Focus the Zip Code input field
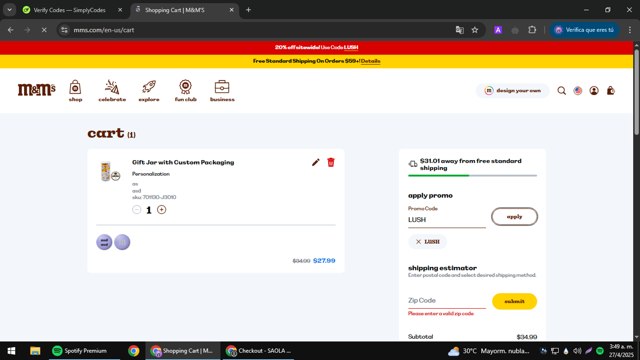This screenshot has height=360, width=640. [447, 300]
